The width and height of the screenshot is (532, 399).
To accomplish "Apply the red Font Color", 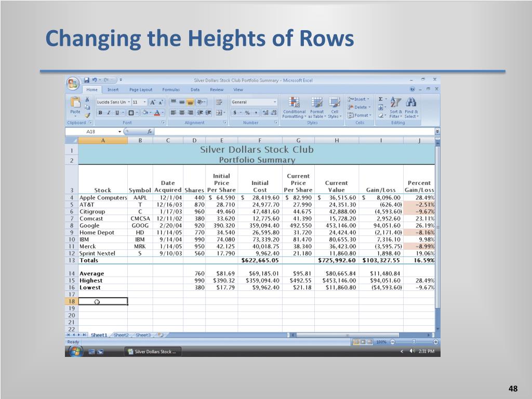I will pos(157,113).
